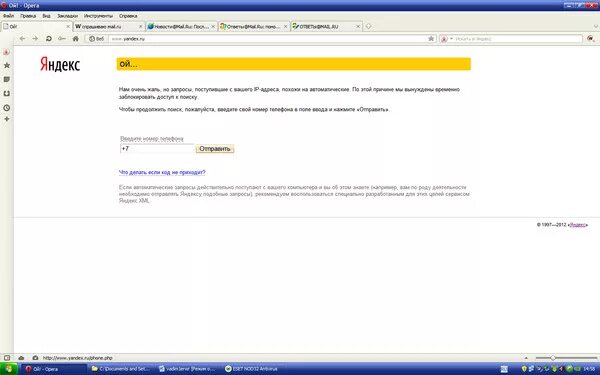Close the Ой! tab
This screenshot has height=375, width=600.
[68, 26]
